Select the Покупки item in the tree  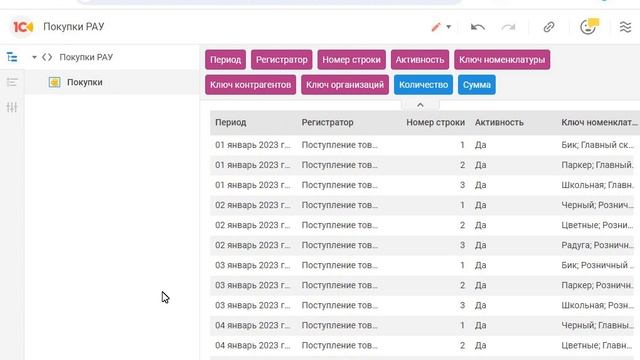(x=84, y=82)
